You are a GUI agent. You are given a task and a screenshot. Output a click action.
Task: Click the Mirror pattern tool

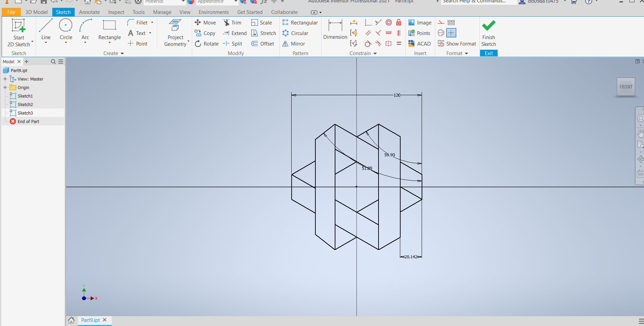294,44
